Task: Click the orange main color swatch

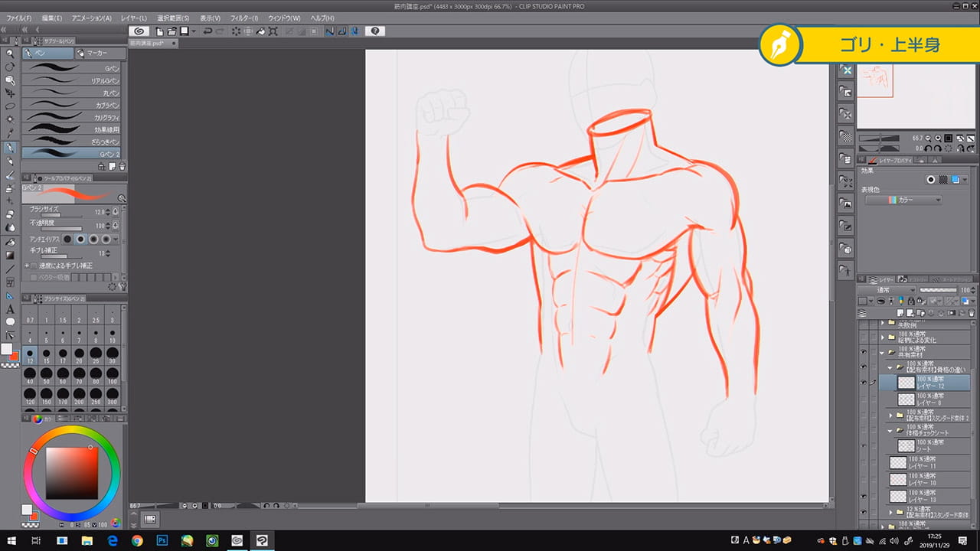Action: [x=15, y=355]
